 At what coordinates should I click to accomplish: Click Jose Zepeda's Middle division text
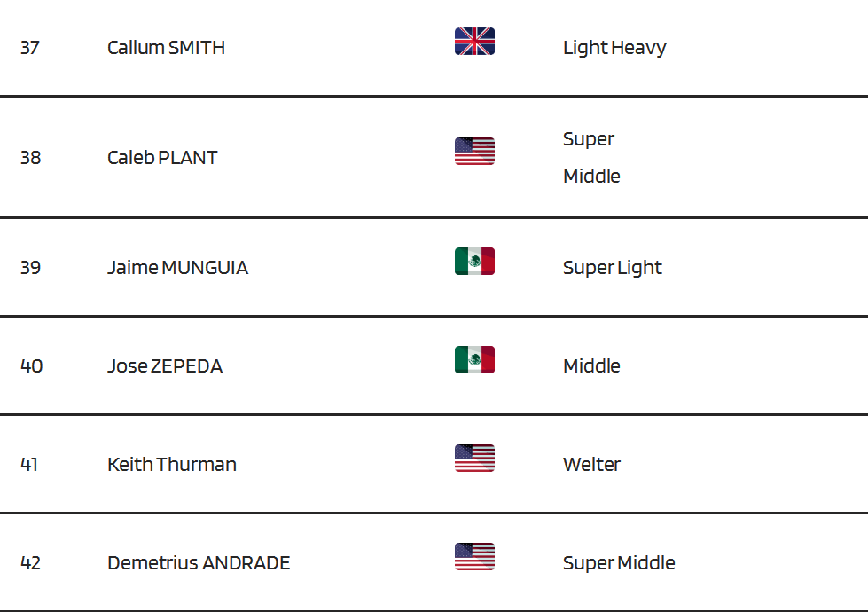[591, 366]
